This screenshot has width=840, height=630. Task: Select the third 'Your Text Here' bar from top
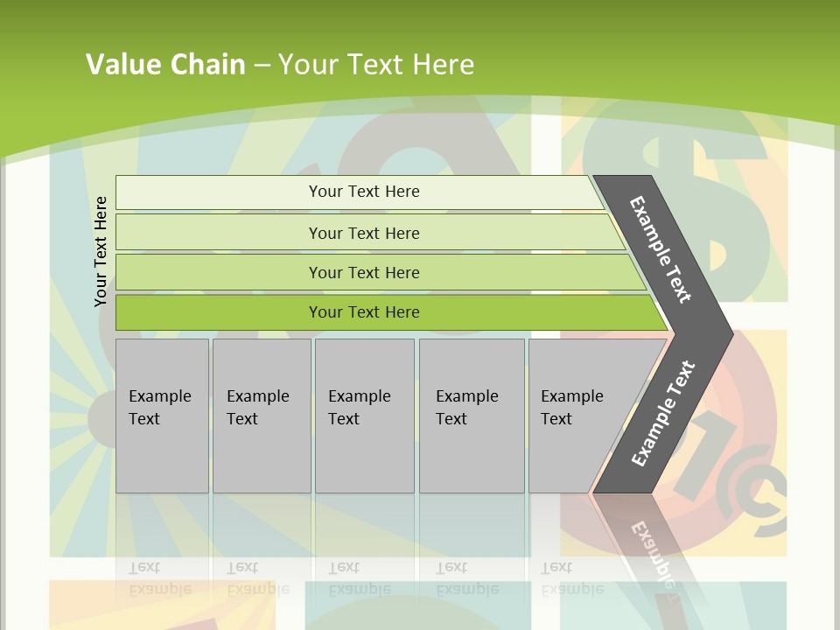click(364, 272)
